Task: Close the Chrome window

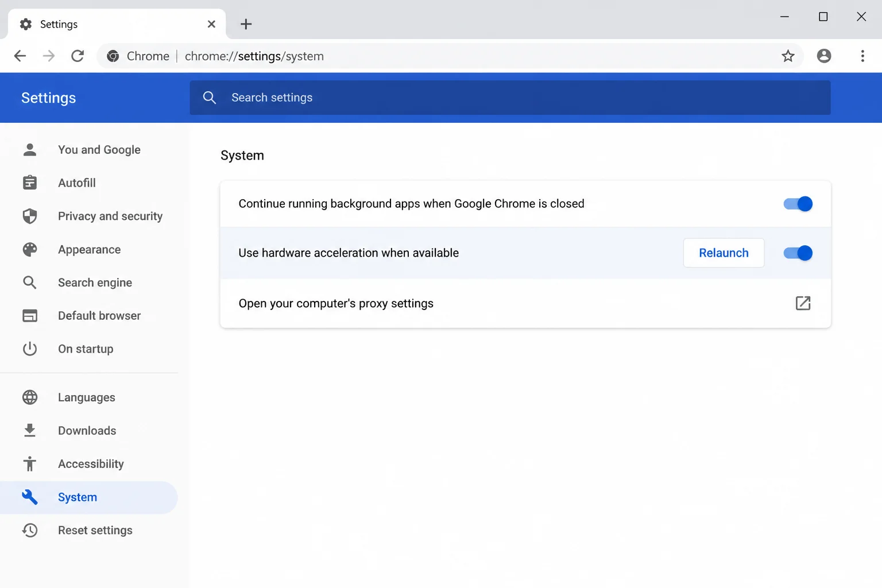Action: click(x=861, y=17)
